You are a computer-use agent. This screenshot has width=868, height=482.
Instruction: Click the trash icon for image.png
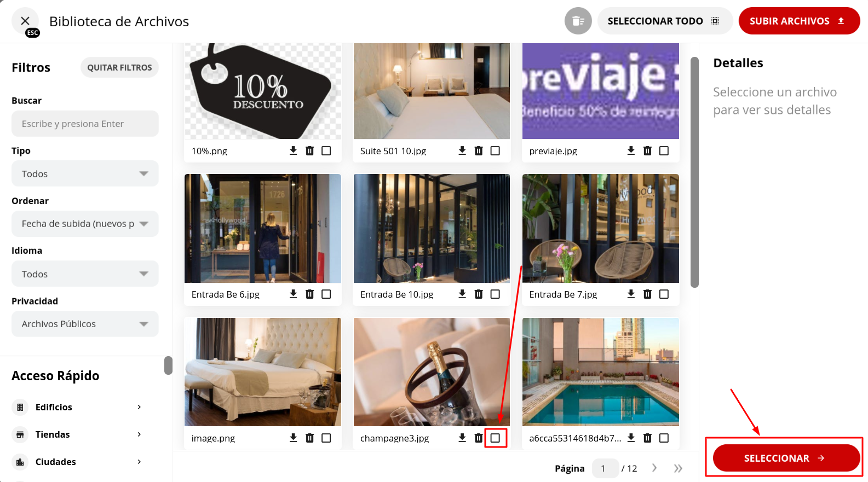point(310,438)
